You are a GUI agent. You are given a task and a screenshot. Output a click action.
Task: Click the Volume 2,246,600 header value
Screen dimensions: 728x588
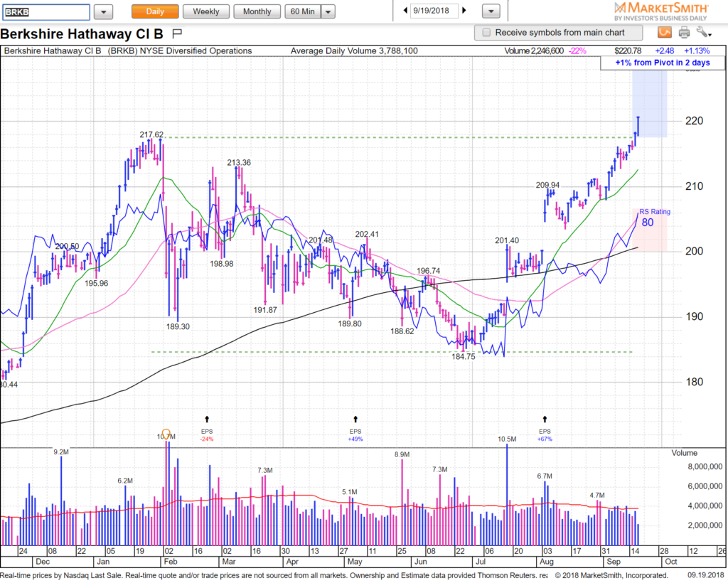pos(534,51)
